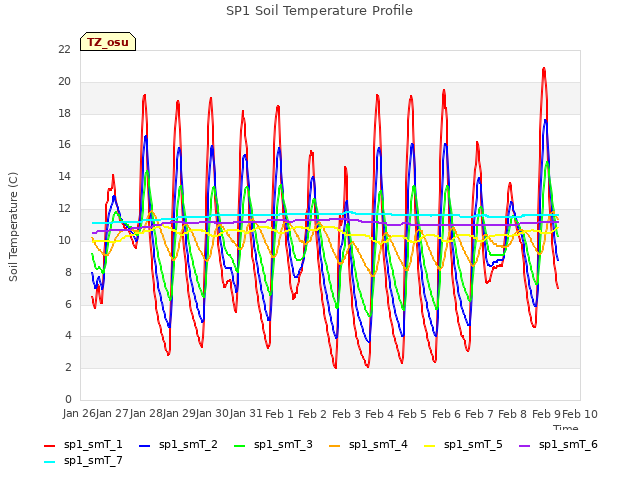Image resolution: width=640 pixels, height=480 pixels.
Task: Click the Soil Temperature (C) axis label
Action: pyautogui.click(x=13, y=227)
